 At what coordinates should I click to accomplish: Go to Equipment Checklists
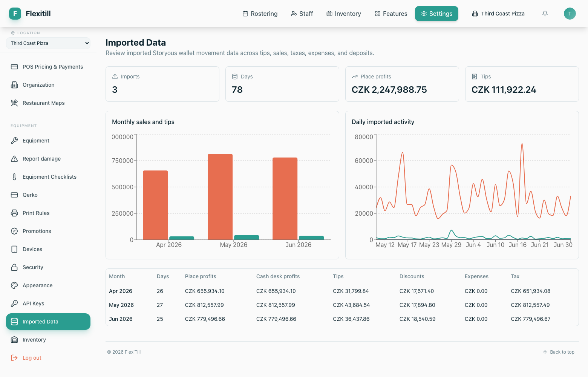[x=48, y=177]
